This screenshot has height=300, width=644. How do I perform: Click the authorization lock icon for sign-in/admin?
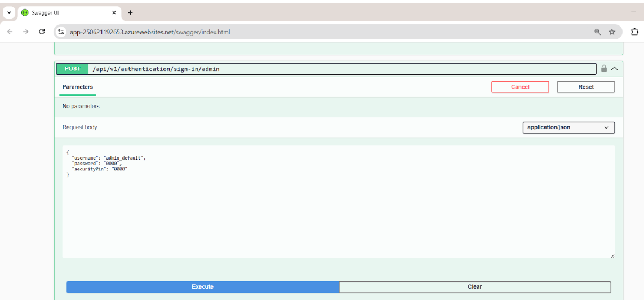pyautogui.click(x=604, y=69)
